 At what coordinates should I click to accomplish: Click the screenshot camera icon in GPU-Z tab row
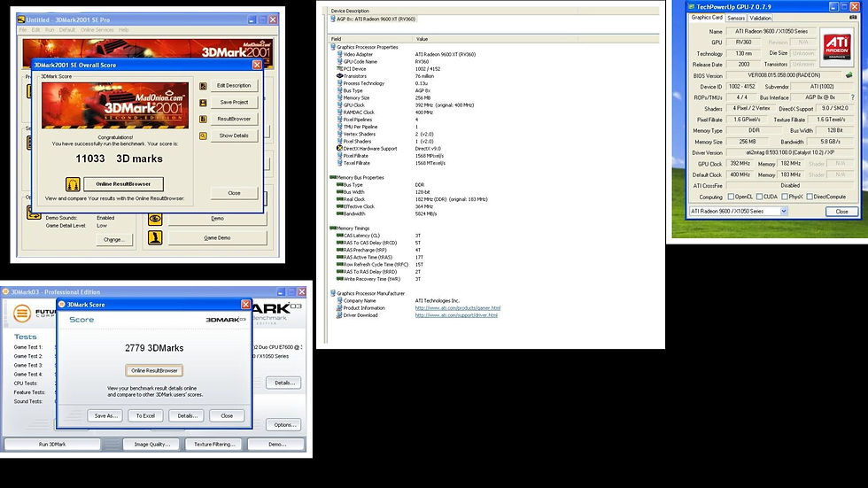[853, 18]
